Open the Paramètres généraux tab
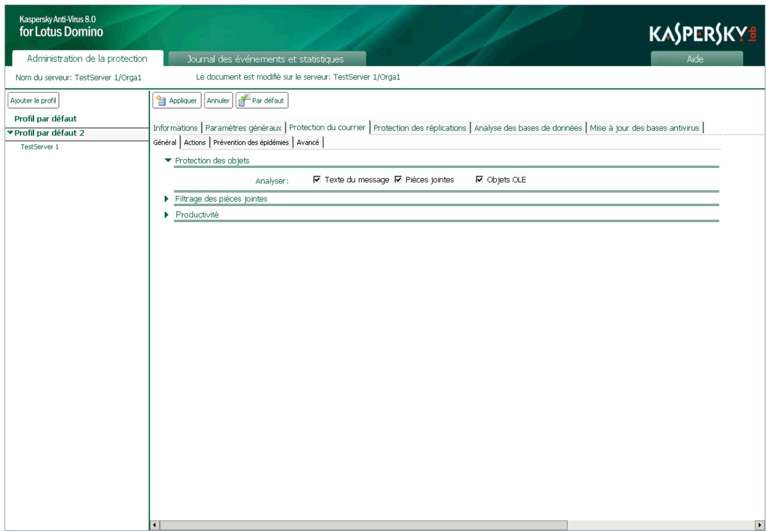This screenshot has width=766, height=532. 243,128
